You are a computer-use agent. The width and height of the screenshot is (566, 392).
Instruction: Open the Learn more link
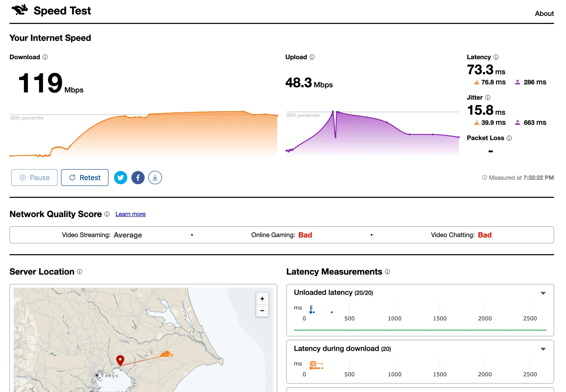[130, 214]
